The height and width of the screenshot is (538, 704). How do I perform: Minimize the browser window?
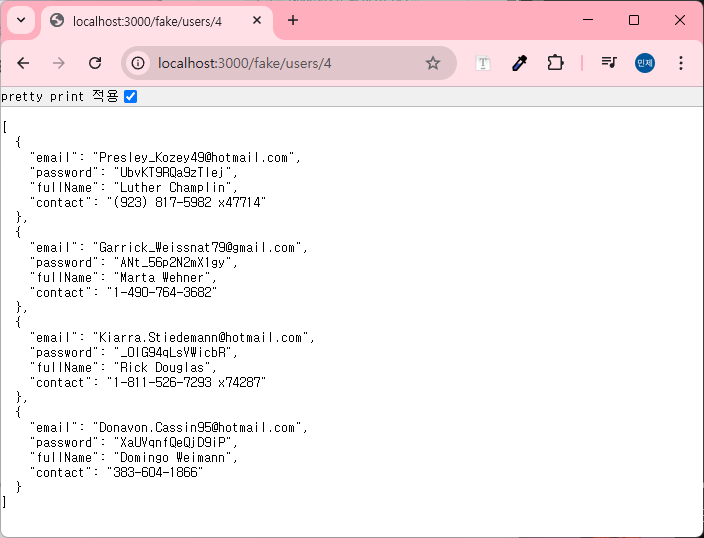[x=588, y=20]
